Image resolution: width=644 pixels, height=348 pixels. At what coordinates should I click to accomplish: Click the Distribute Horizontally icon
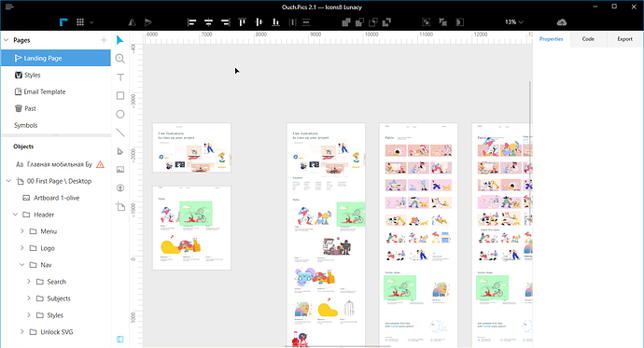coord(292,22)
